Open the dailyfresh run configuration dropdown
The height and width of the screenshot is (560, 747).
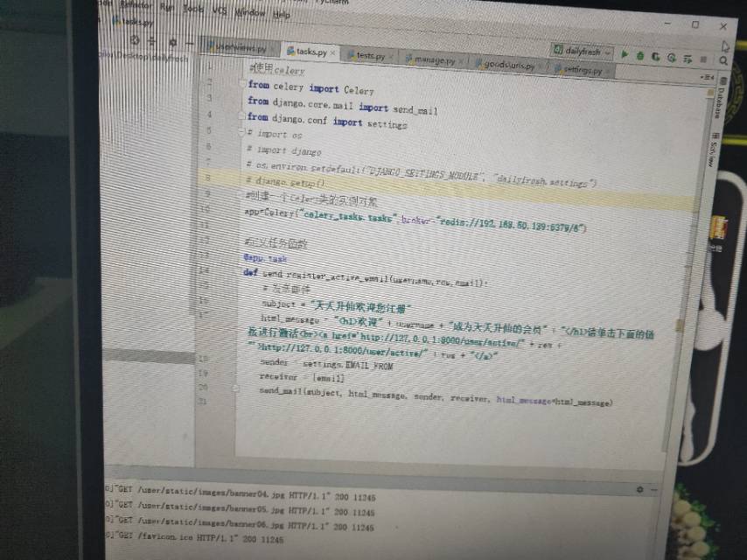[582, 51]
